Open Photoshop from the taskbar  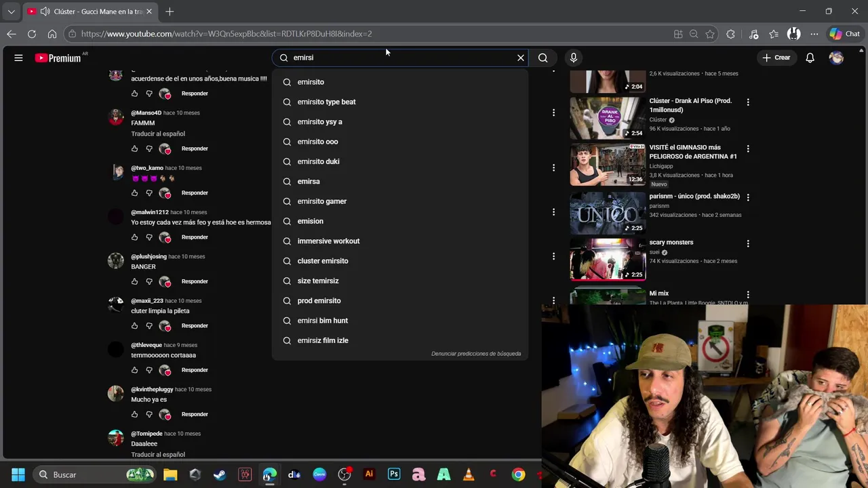pyautogui.click(x=394, y=474)
